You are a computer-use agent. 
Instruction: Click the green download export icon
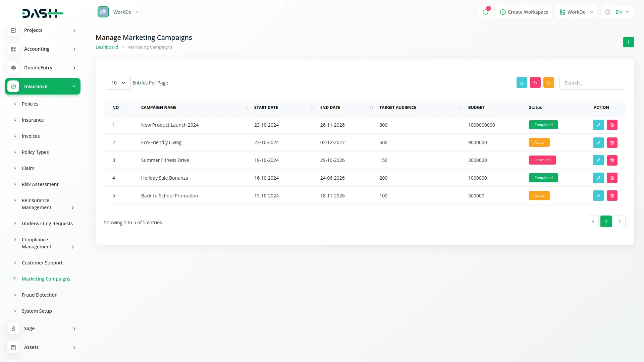522,82
